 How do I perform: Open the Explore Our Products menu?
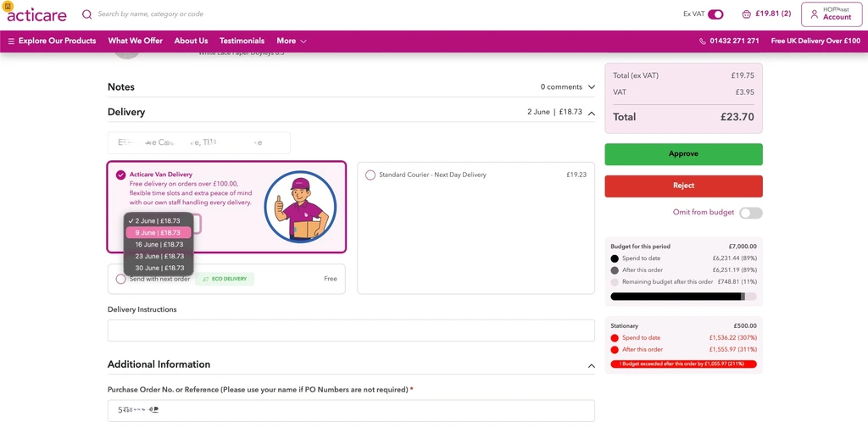pyautogui.click(x=52, y=41)
